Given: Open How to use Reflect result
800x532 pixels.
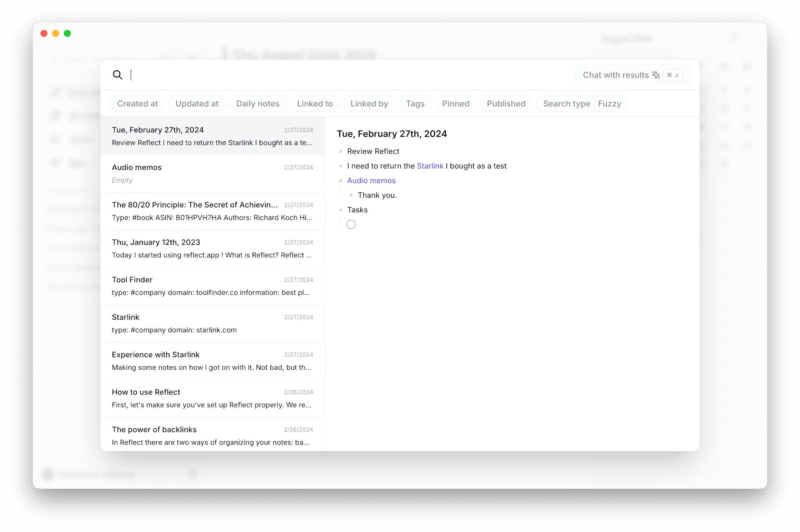Looking at the screenshot, I should (x=212, y=398).
